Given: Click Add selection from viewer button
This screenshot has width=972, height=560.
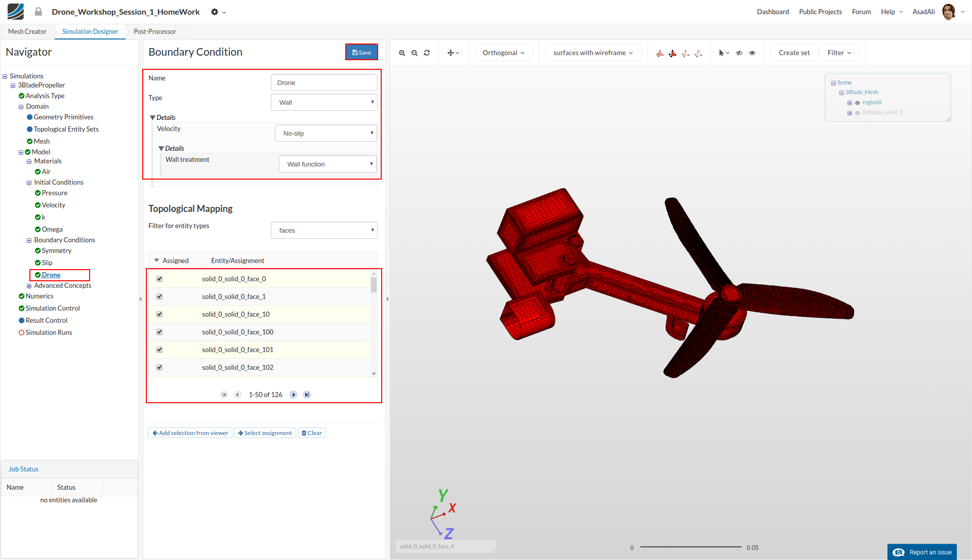Looking at the screenshot, I should (x=190, y=433).
